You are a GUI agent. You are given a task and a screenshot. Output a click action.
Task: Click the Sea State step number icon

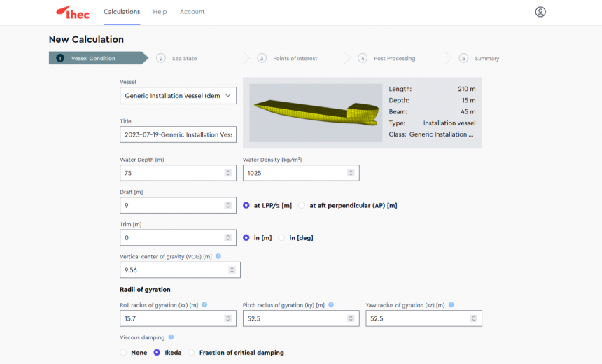tap(161, 58)
